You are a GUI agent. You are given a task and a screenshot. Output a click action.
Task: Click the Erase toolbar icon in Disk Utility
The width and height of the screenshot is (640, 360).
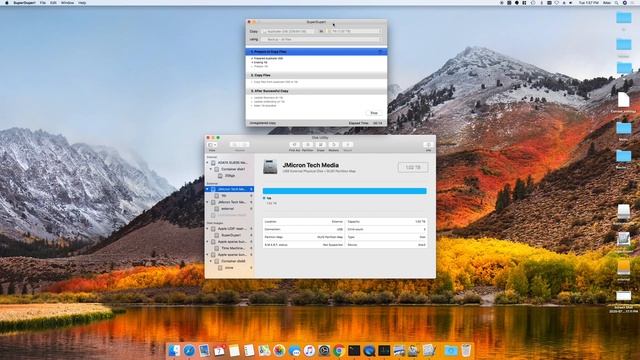[320, 145]
